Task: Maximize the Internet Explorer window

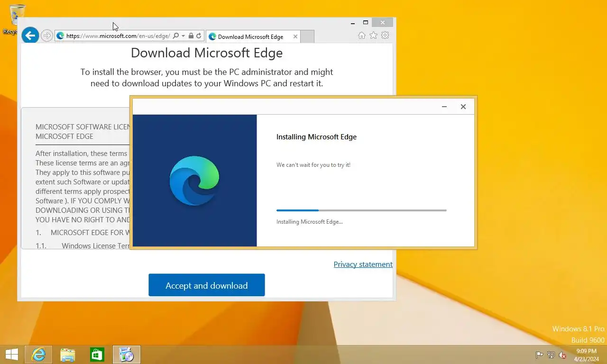Action: coord(366,22)
